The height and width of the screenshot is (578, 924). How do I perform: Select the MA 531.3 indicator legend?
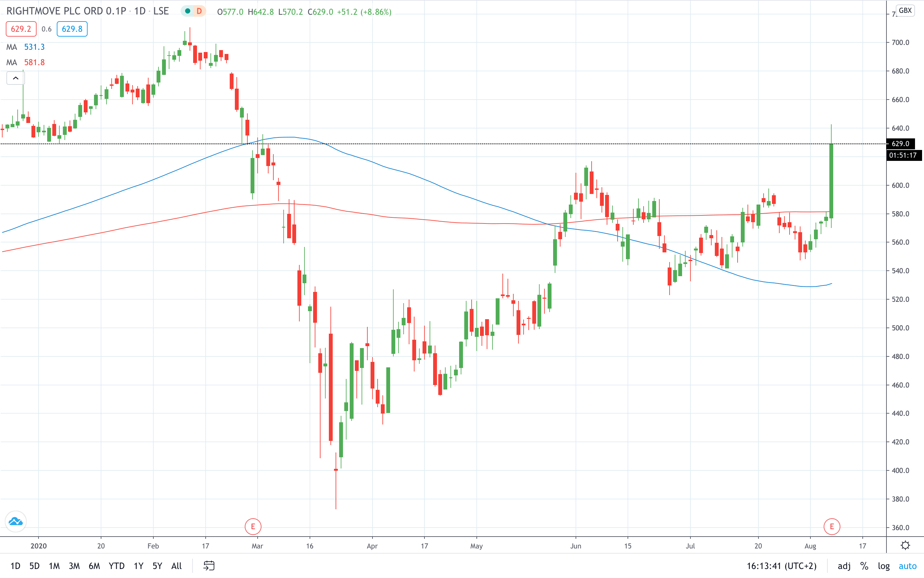coord(25,47)
